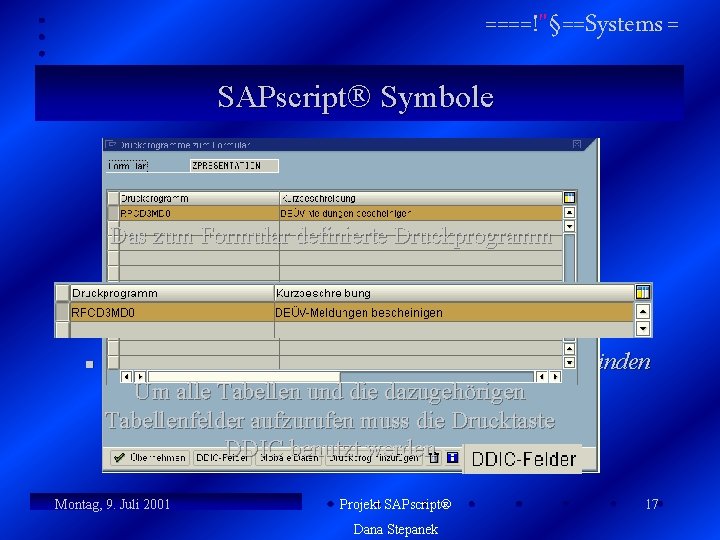
Task: Click small Druckprogramm header in dialog table
Action: tap(199, 198)
